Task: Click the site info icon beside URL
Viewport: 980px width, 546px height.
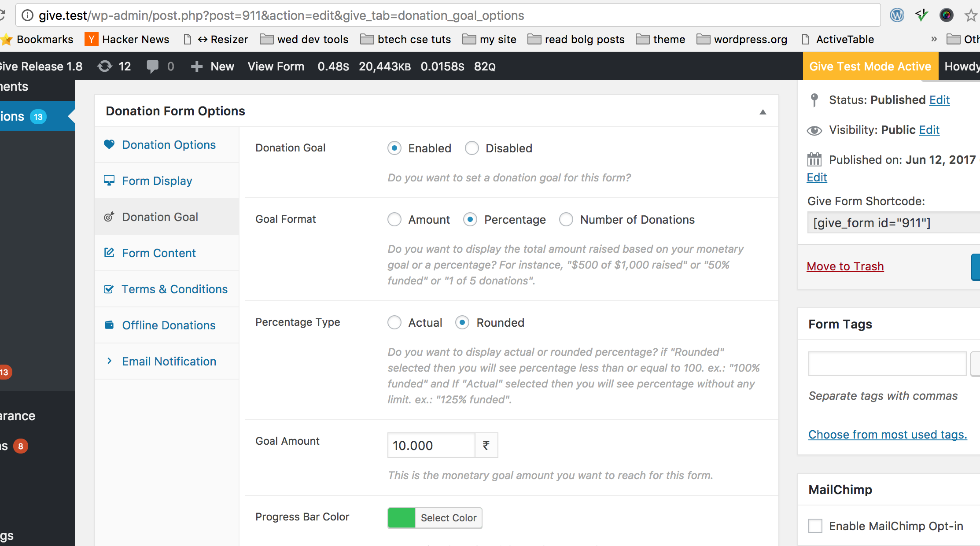Action: (27, 15)
